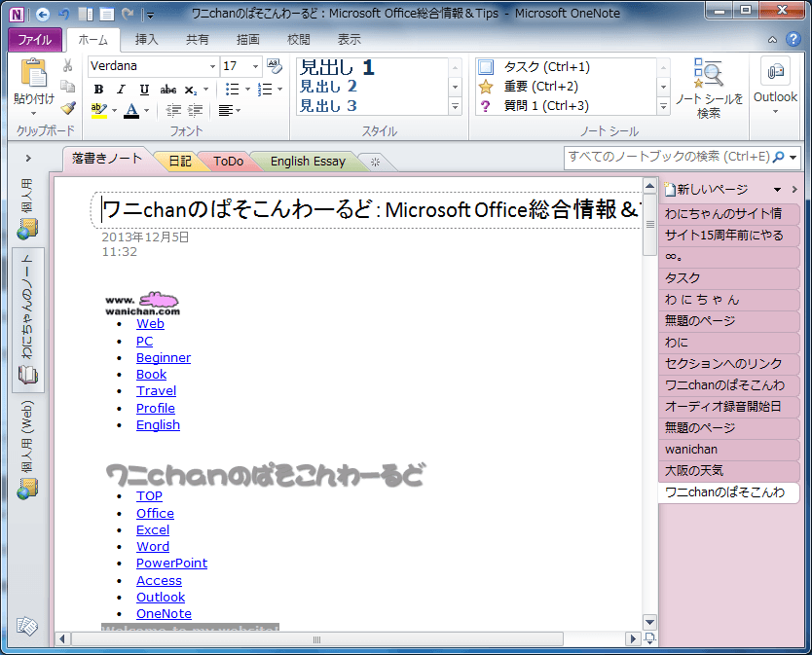
Task: Open font color dropdown arrow
Action: (x=147, y=110)
